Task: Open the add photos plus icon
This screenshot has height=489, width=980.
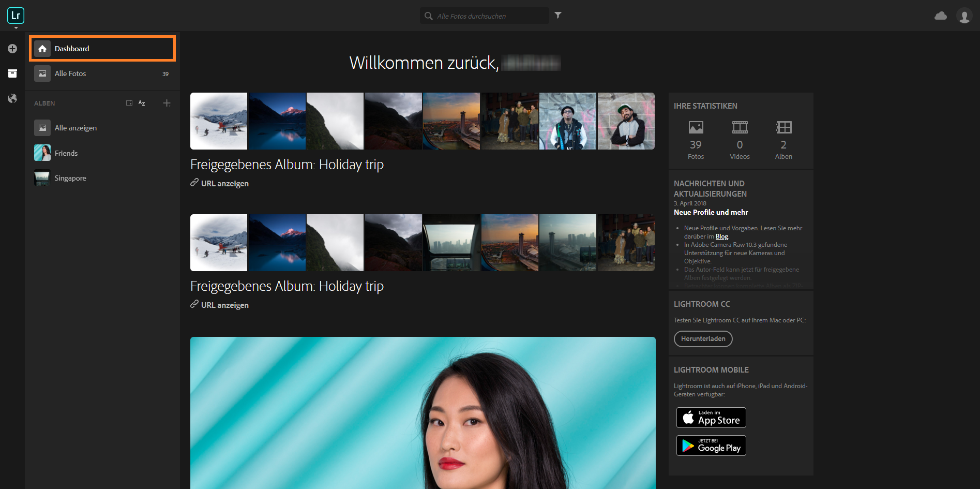Action: coord(12,49)
